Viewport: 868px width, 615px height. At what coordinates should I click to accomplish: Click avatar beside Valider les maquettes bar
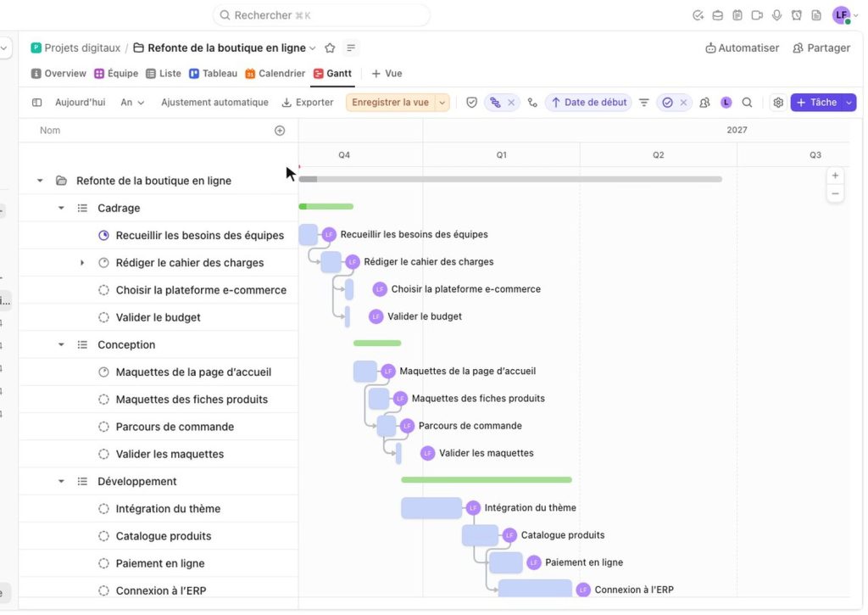[428, 453]
